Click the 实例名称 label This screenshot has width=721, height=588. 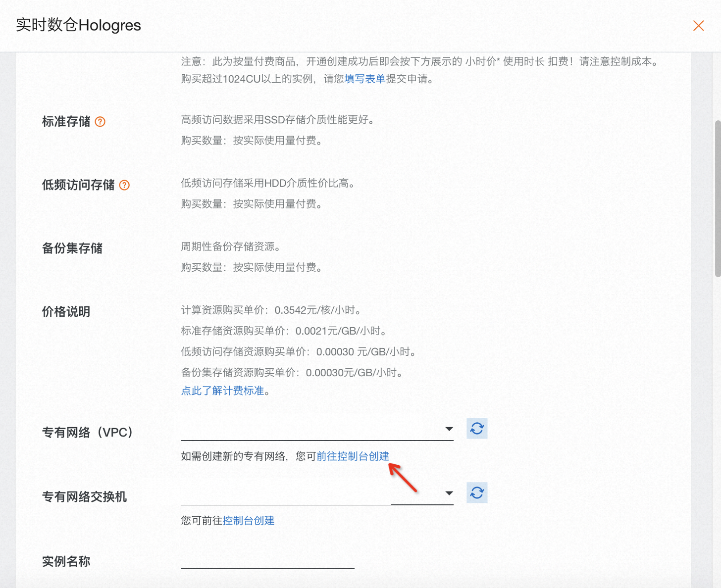66,562
